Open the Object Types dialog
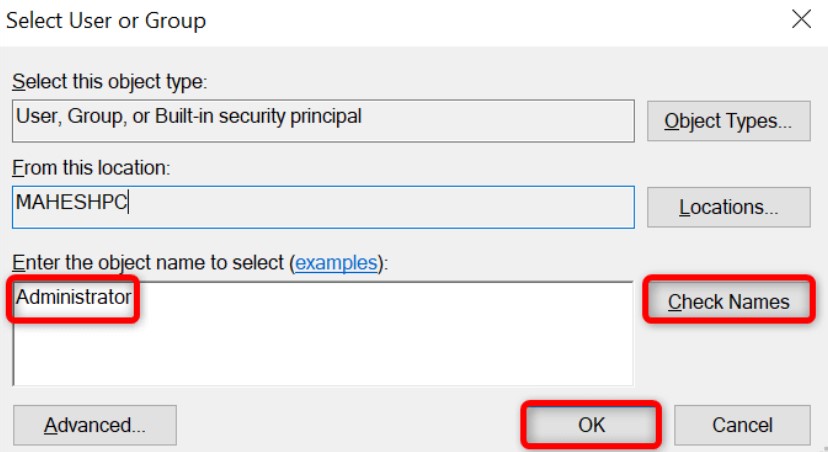Screen dimensions: 828x452 (728, 122)
